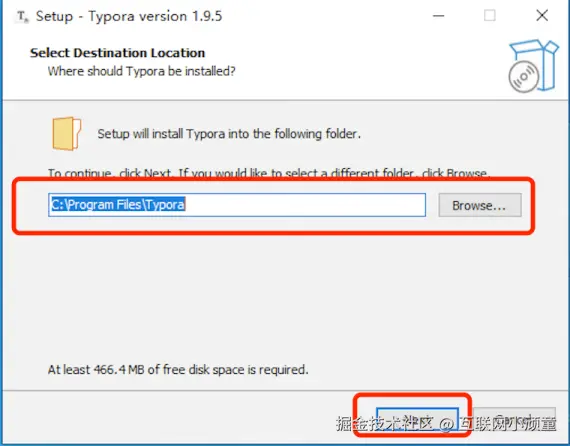Click 'Setup will install Typora into the following folder.' text

tap(229, 134)
